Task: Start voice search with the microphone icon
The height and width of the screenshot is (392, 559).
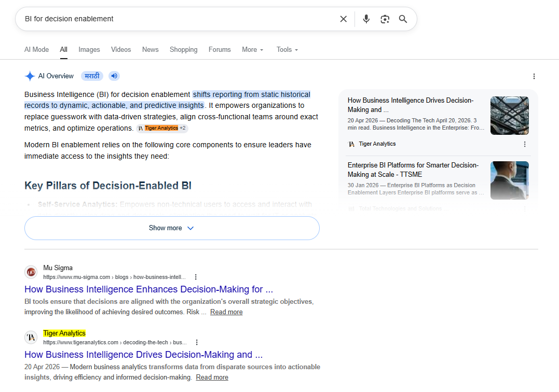Action: (366, 19)
